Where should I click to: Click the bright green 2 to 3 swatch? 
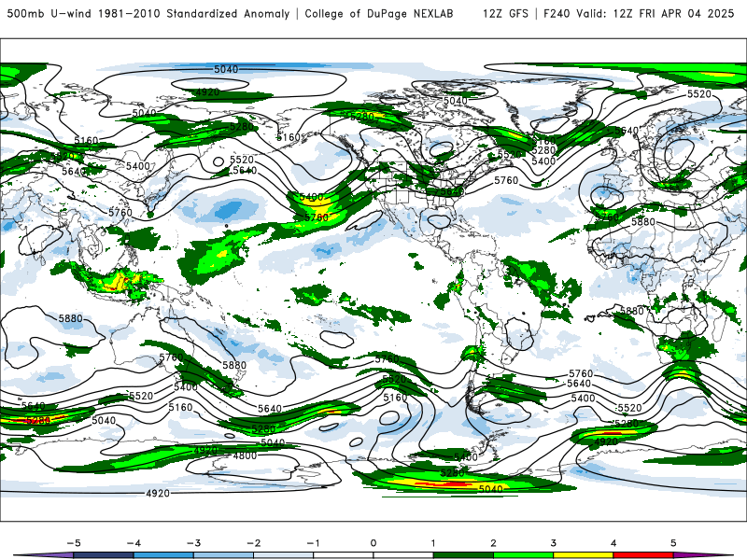(x=524, y=555)
